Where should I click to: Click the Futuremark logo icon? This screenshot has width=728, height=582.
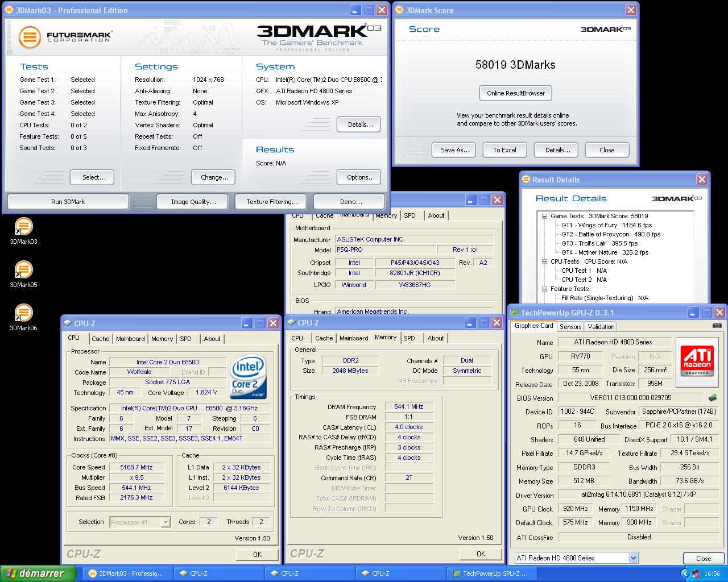30,38
